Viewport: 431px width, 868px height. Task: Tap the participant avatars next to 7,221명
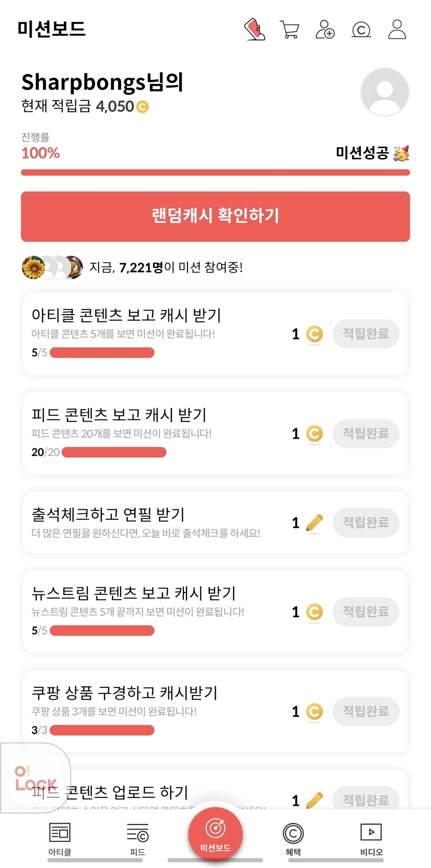click(52, 267)
